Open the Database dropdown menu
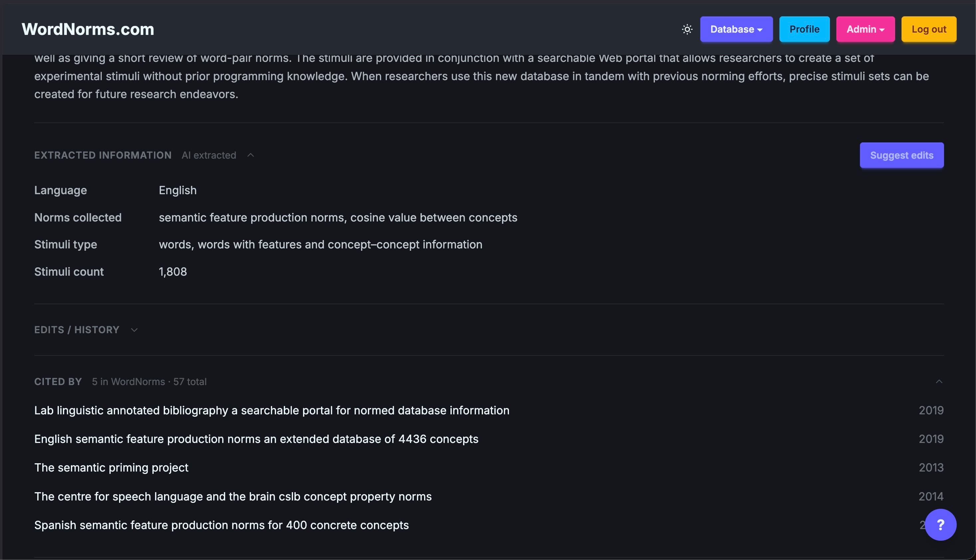Viewport: 976px width, 560px height. (x=736, y=29)
